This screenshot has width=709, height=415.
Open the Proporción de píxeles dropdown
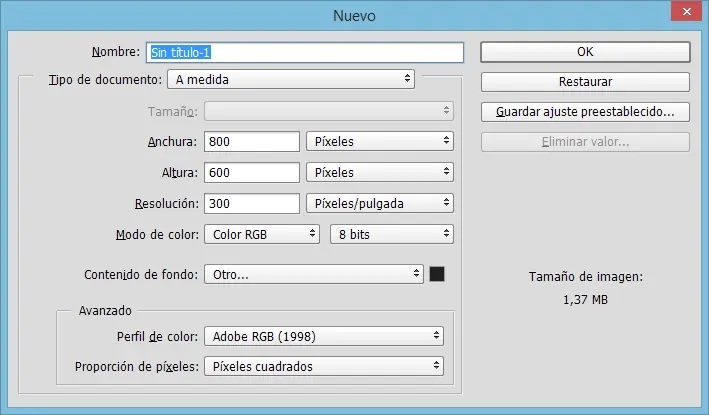[x=324, y=366]
